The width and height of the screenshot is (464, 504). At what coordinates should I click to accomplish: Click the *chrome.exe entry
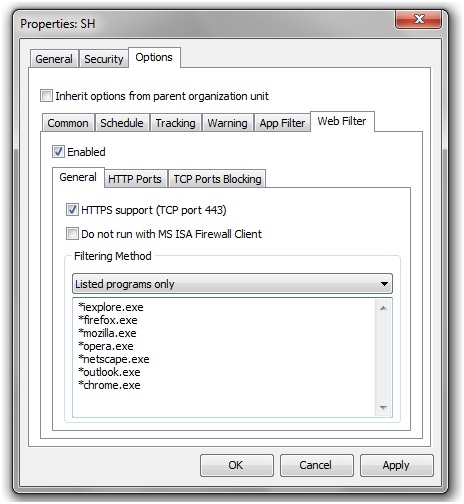pyautogui.click(x=109, y=385)
